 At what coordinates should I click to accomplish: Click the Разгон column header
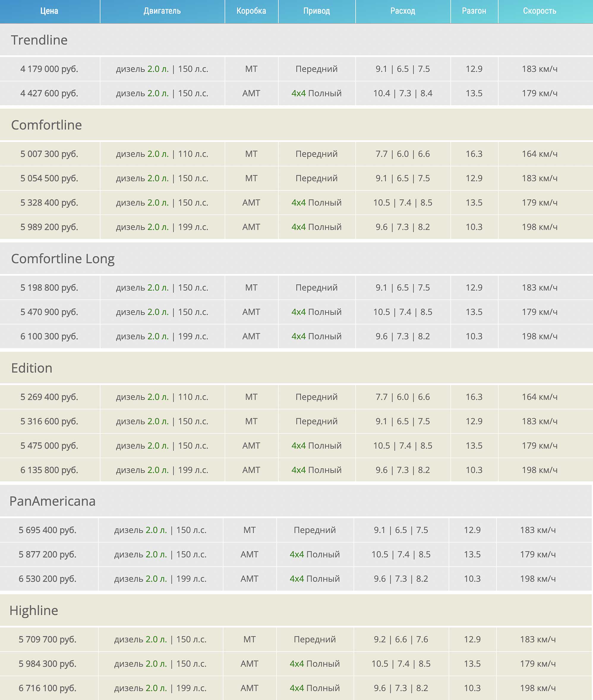tap(474, 11)
